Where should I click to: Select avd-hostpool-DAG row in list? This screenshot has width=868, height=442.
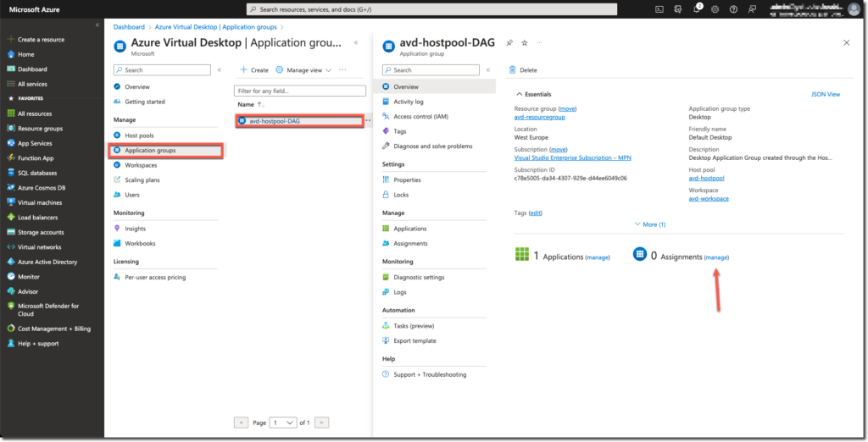click(299, 120)
